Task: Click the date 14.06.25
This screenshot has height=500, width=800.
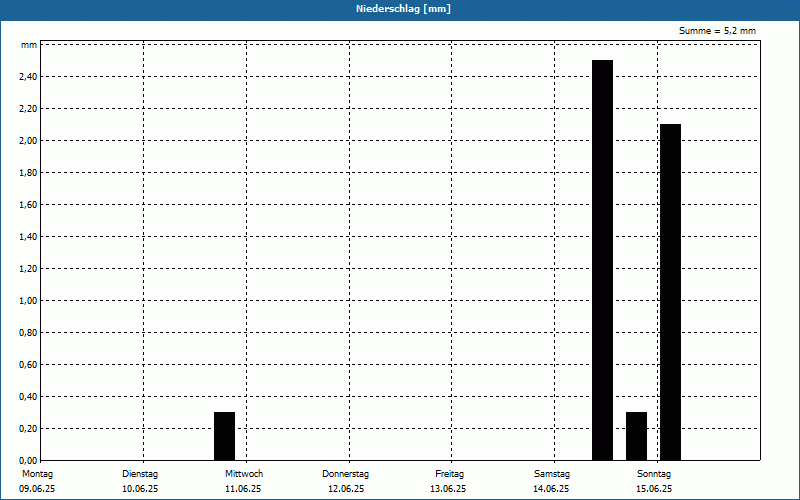Action: 551,489
